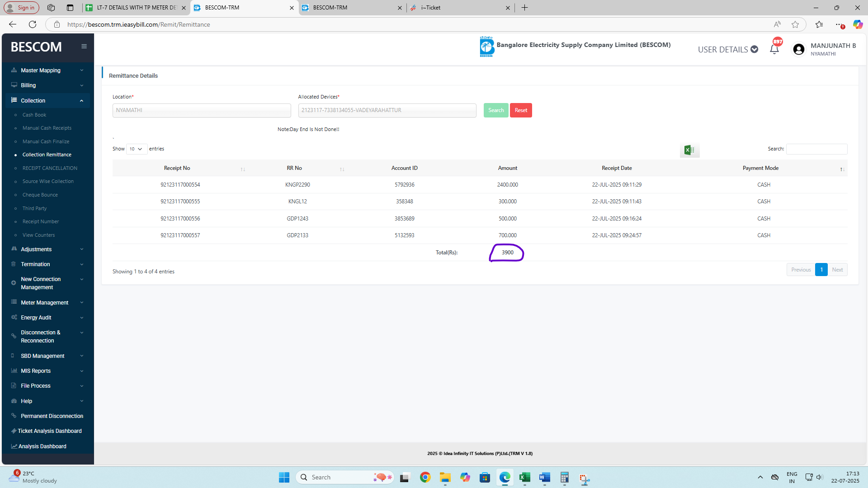Click the Location field NYAMATHI
Viewport: 868px width, 488px height.
[202, 110]
